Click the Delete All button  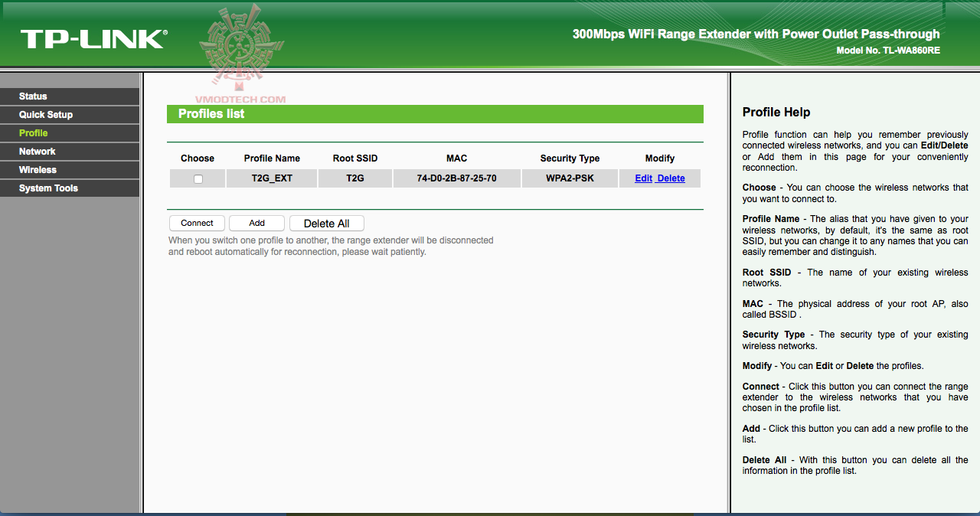(x=327, y=224)
